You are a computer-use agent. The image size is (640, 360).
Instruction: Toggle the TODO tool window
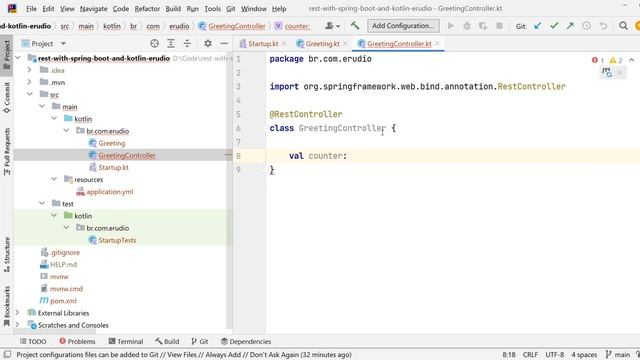coord(33,341)
